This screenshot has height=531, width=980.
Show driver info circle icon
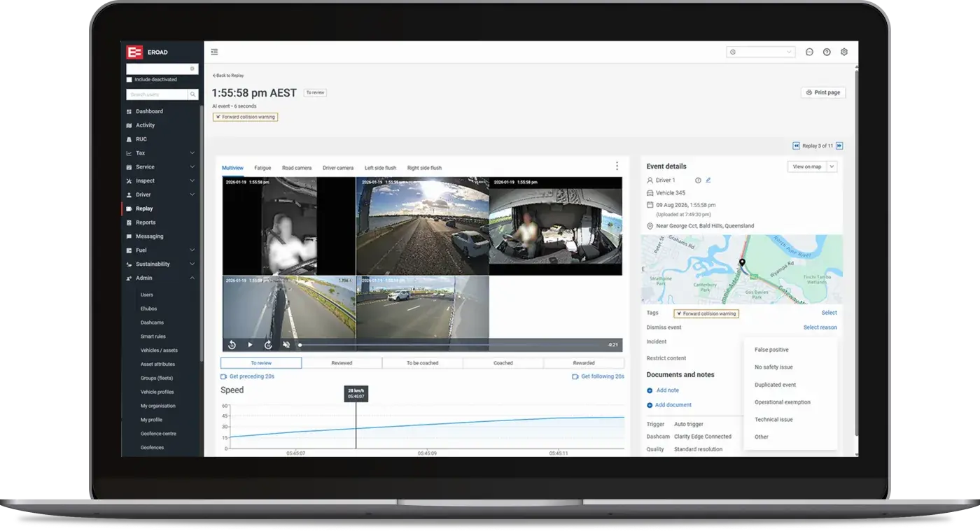click(x=698, y=180)
